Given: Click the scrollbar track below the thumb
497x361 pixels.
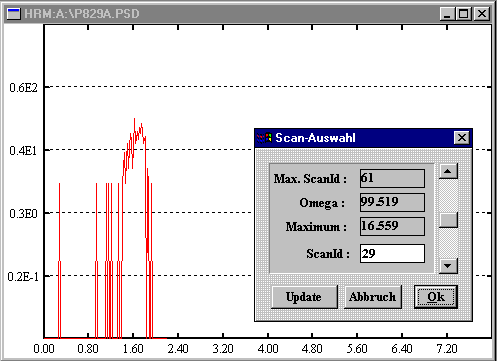Looking at the screenshot, I should pyautogui.click(x=448, y=243).
